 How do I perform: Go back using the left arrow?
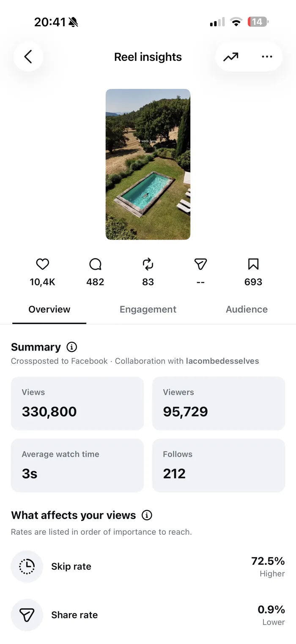28,57
